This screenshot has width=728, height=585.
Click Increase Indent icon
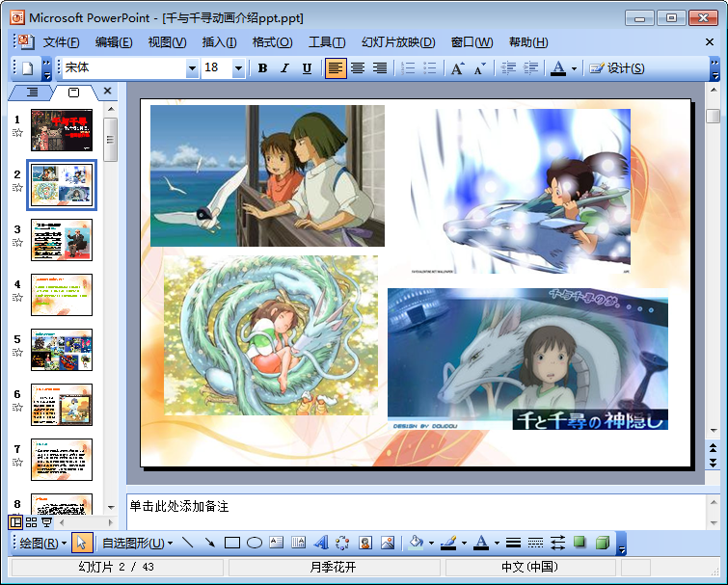tap(530, 68)
